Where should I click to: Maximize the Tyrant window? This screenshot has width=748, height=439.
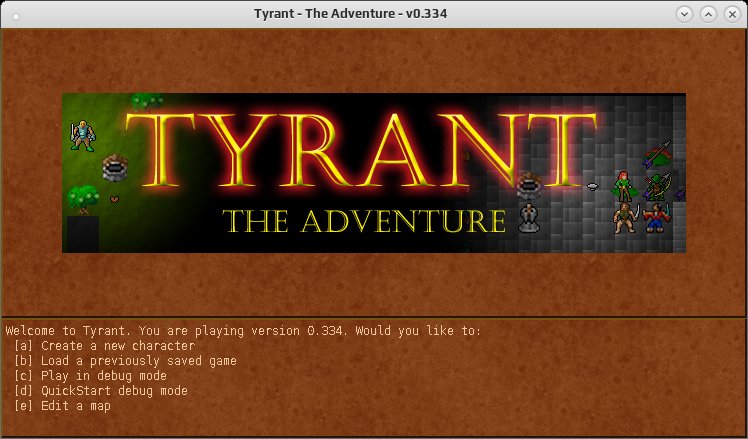(x=708, y=14)
